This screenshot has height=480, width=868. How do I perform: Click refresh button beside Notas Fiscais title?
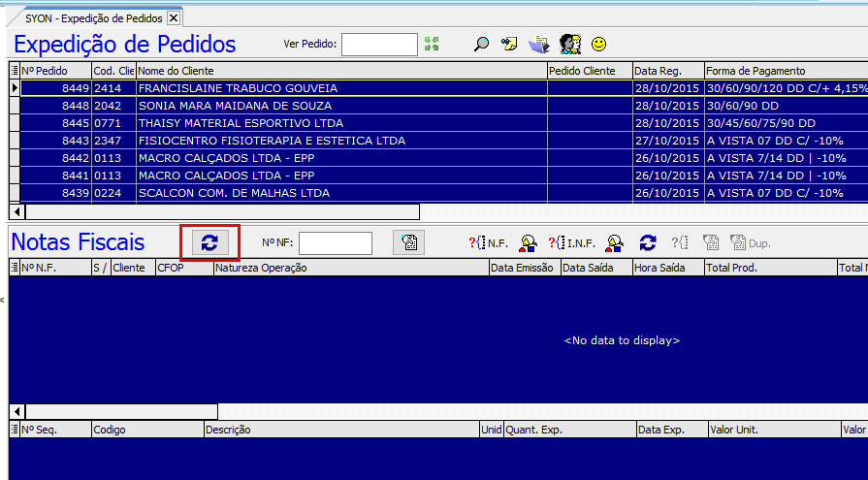[209, 242]
